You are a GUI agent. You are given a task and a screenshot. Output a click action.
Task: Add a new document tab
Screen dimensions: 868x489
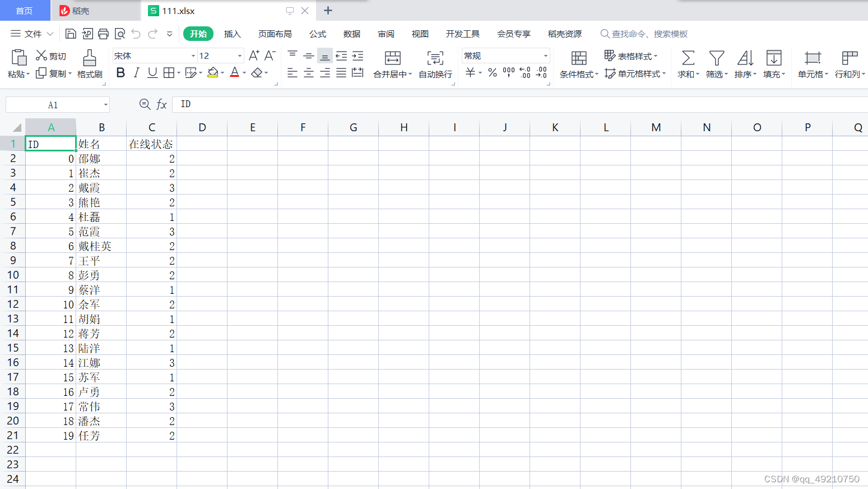pyautogui.click(x=328, y=11)
